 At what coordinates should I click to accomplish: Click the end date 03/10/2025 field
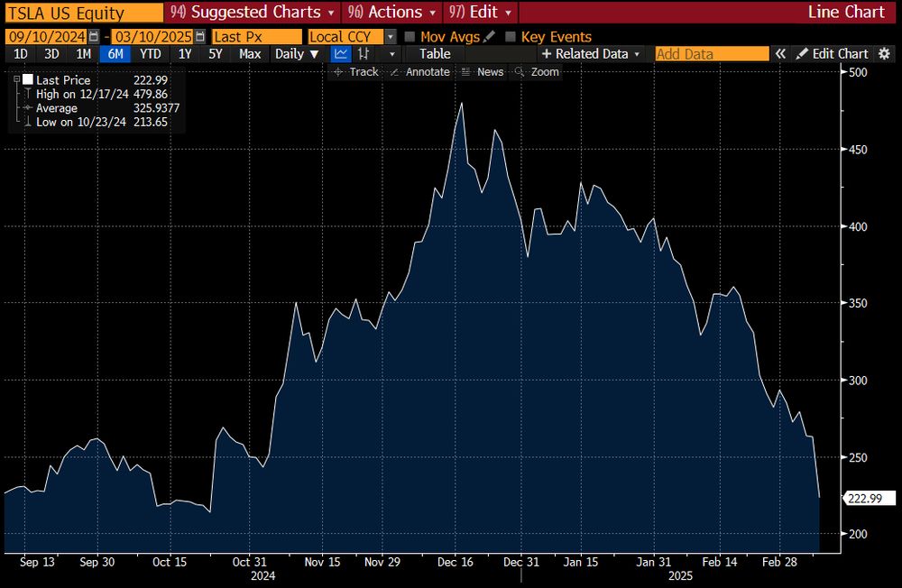pyautogui.click(x=152, y=37)
